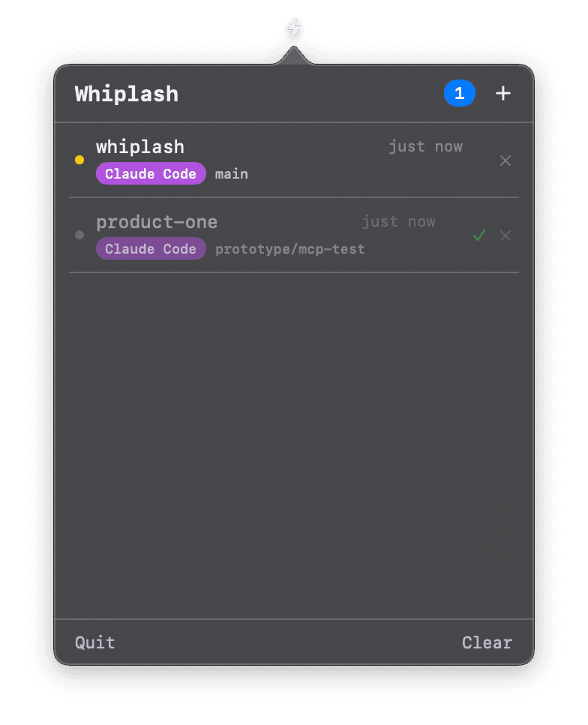Toggle the yellow status dot for whiplash
This screenshot has width=588, height=725.
(79, 160)
